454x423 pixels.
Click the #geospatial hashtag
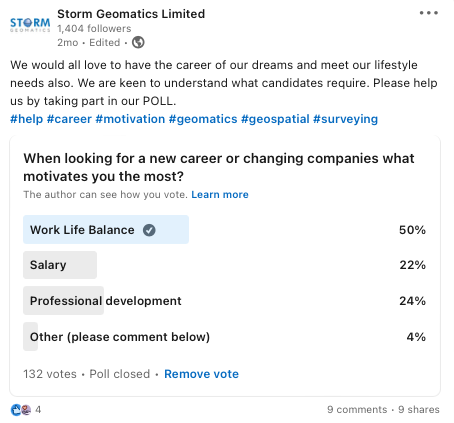coord(275,119)
